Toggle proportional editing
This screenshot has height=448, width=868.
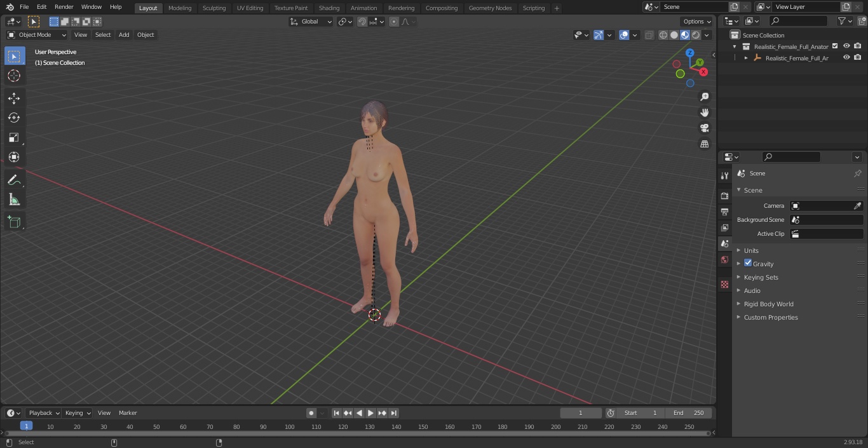click(x=394, y=22)
